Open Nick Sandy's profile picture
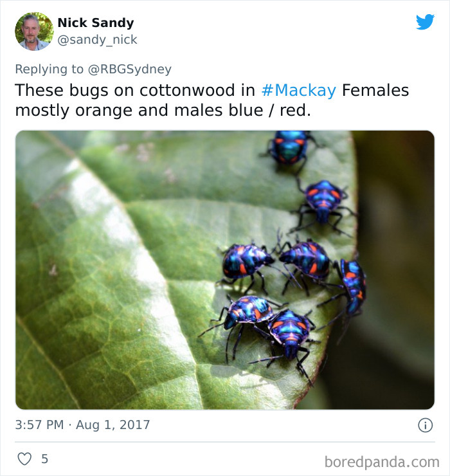Image resolution: width=450 pixels, height=476 pixels. 34,32
